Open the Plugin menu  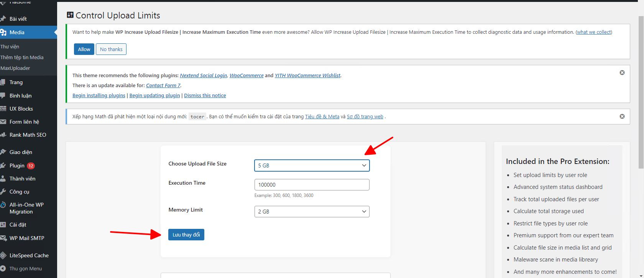point(17,165)
